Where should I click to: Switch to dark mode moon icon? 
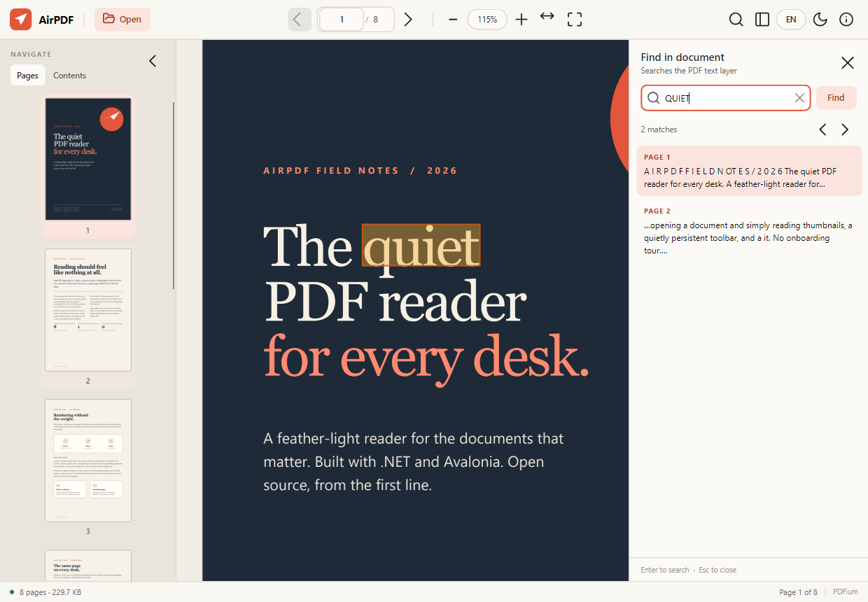tap(820, 20)
